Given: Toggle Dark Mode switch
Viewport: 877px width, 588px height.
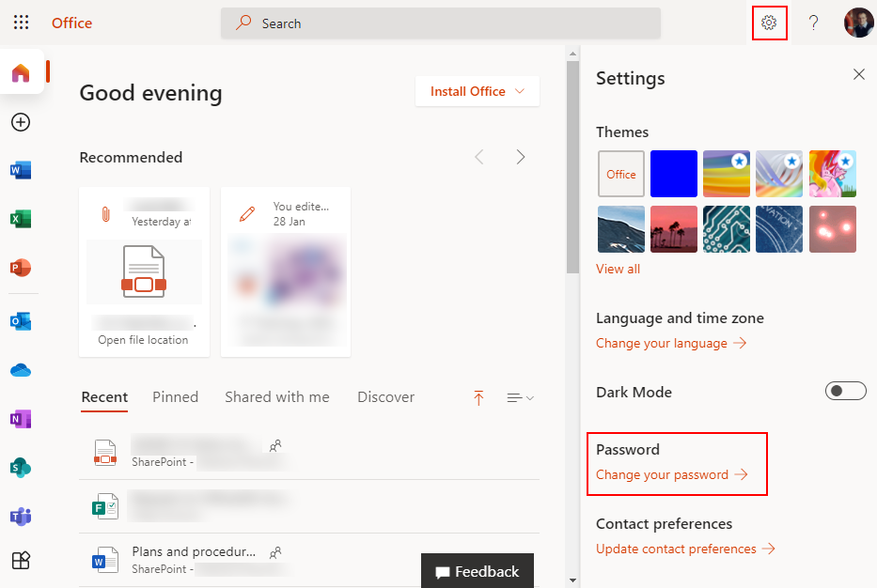Looking at the screenshot, I should [x=846, y=391].
